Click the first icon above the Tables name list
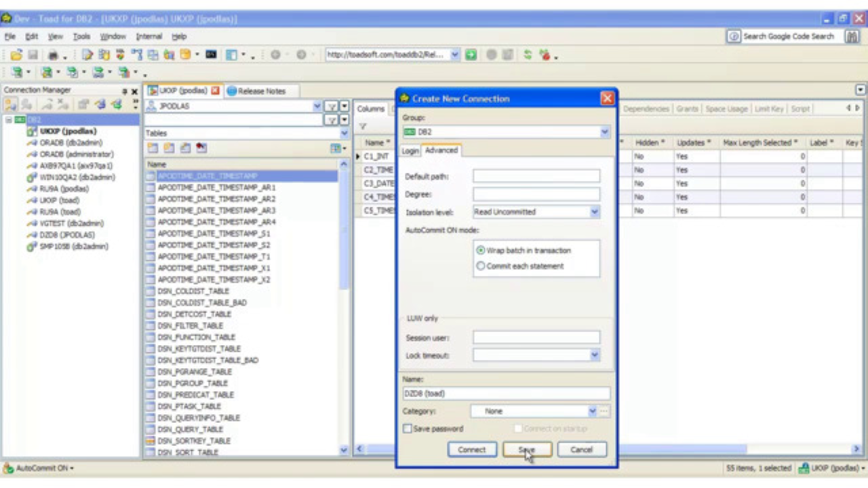868x488 pixels. coord(153,148)
